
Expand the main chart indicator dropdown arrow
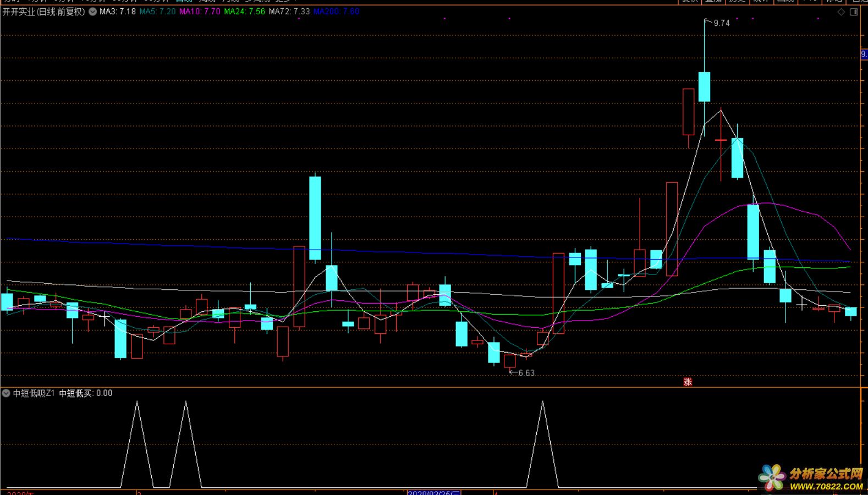coord(92,12)
